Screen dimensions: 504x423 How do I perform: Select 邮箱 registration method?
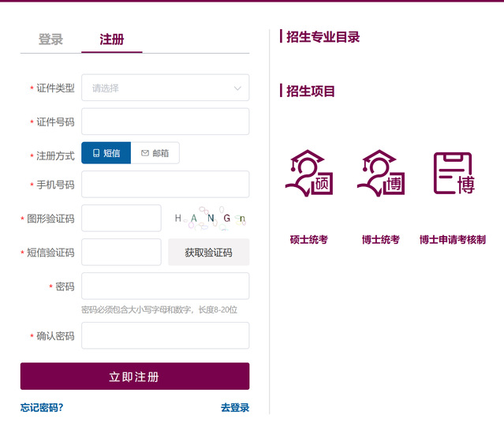155,153
